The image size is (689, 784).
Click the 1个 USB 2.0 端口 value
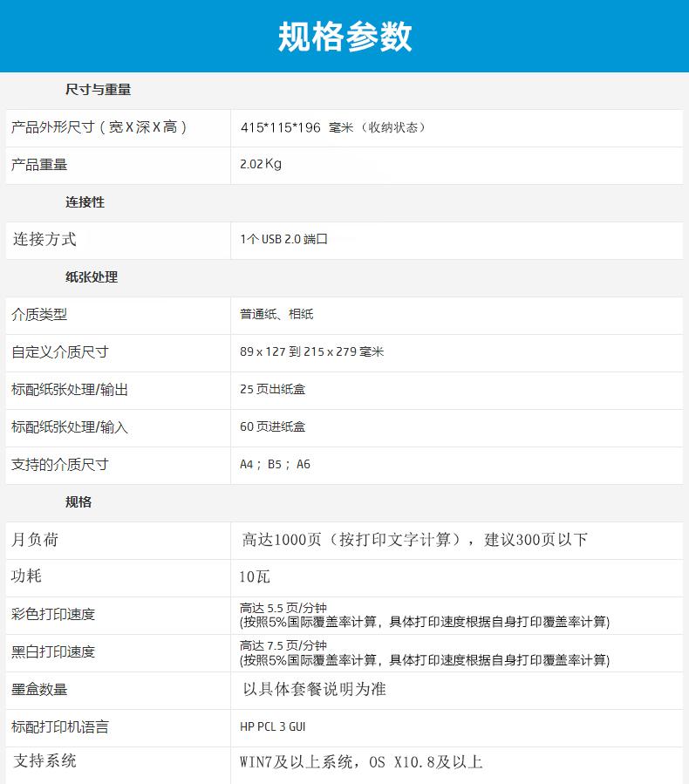tap(283, 239)
